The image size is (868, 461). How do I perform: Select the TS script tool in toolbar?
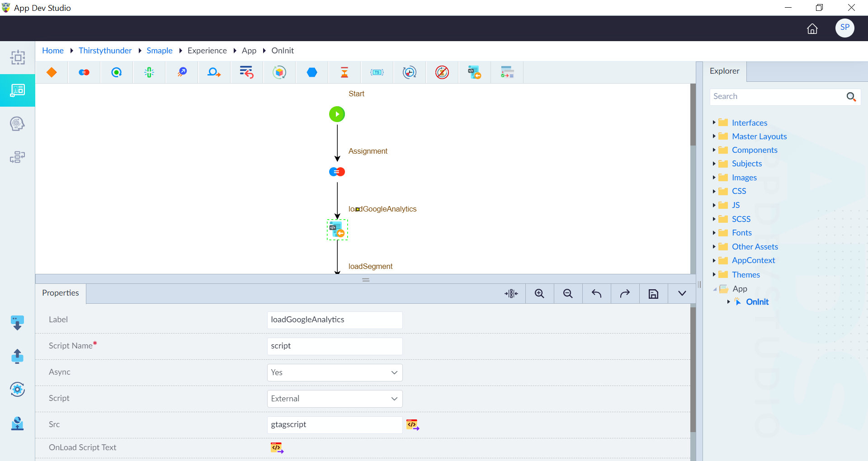377,72
